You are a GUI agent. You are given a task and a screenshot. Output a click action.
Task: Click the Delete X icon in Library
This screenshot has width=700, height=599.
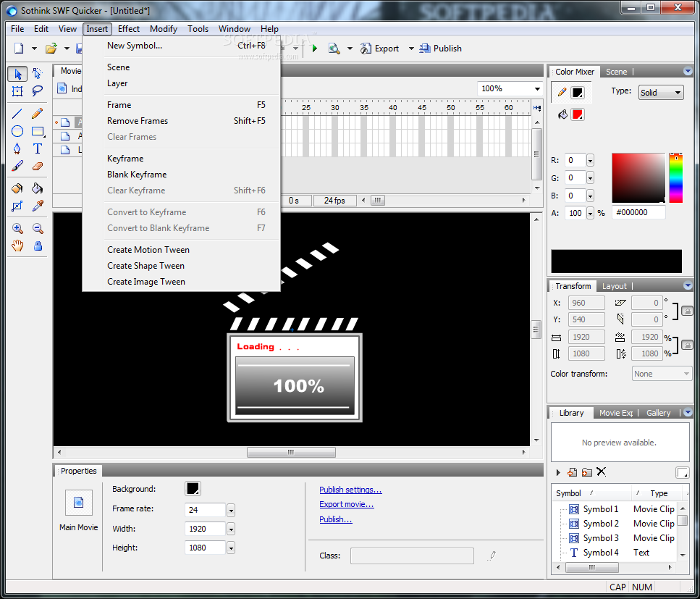click(602, 472)
